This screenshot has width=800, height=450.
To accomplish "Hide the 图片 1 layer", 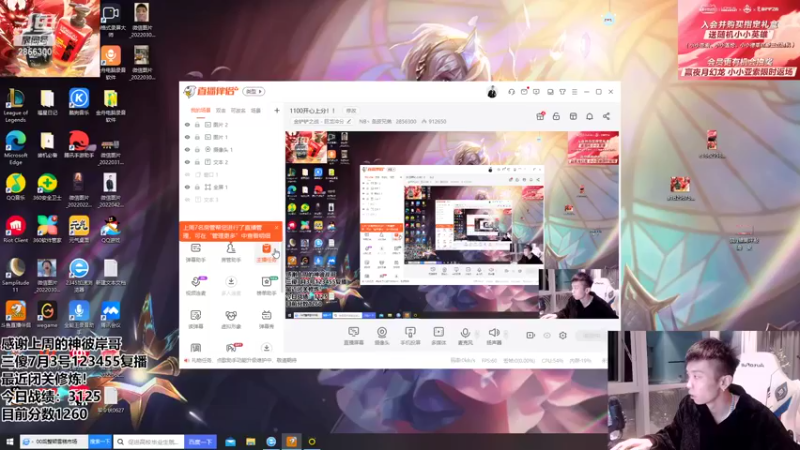I will tap(187, 137).
